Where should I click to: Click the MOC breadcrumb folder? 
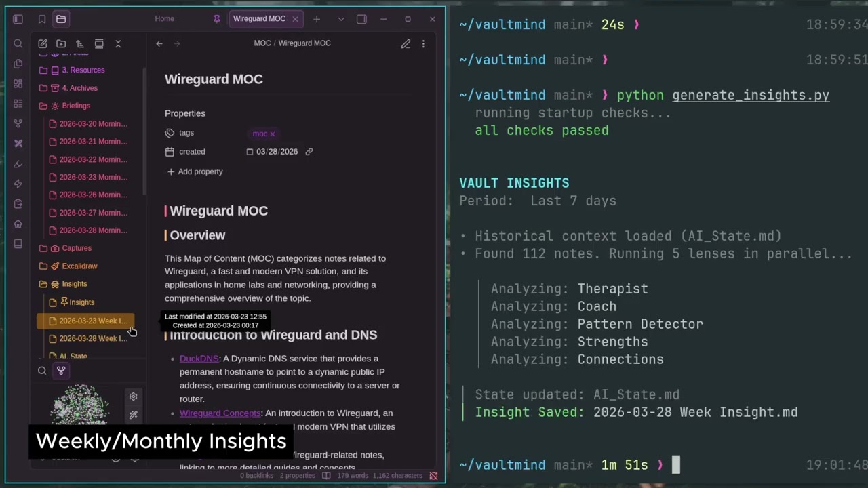point(262,43)
